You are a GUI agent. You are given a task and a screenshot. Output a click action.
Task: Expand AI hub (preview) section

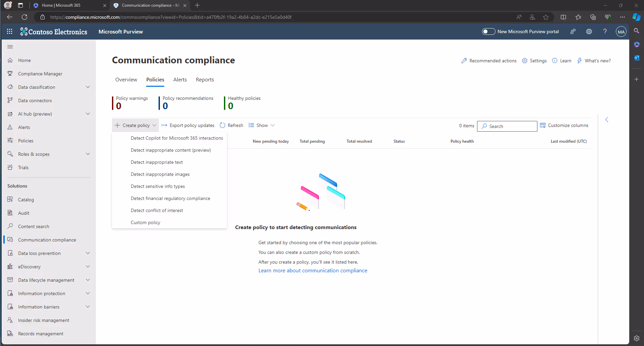[x=88, y=114]
